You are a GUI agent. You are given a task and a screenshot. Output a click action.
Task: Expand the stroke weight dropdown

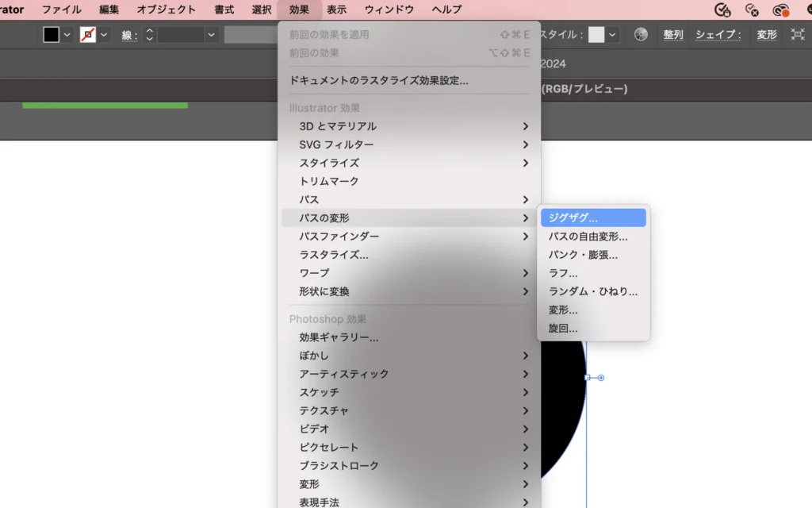(211, 35)
